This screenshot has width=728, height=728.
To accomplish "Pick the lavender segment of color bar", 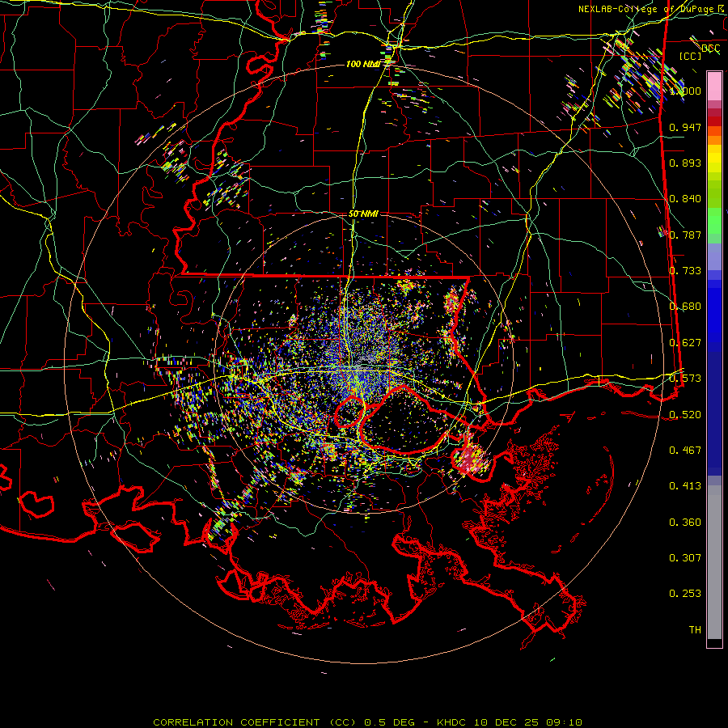I will pos(714,257).
